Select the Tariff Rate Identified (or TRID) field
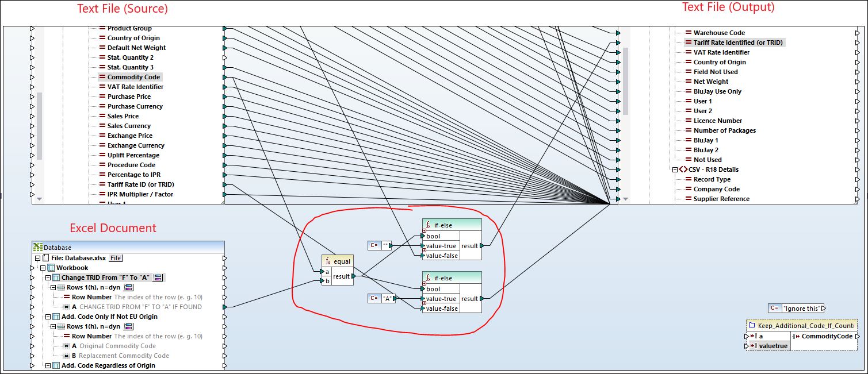868x374 pixels. (x=739, y=43)
